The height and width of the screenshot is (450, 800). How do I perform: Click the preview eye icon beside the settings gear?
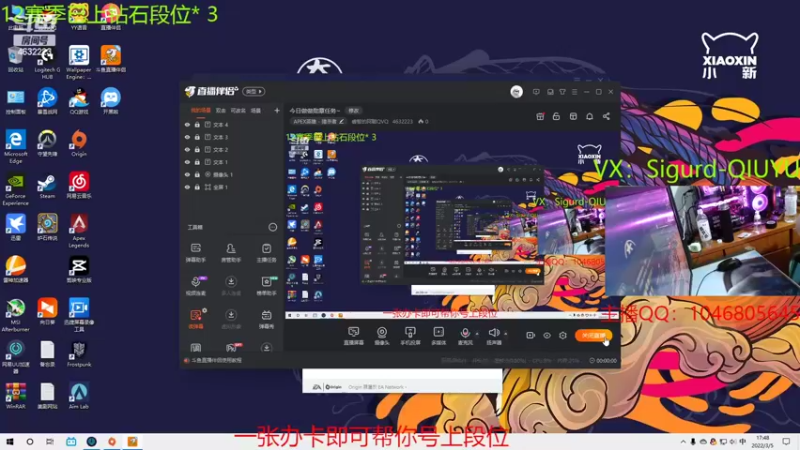tap(547, 335)
